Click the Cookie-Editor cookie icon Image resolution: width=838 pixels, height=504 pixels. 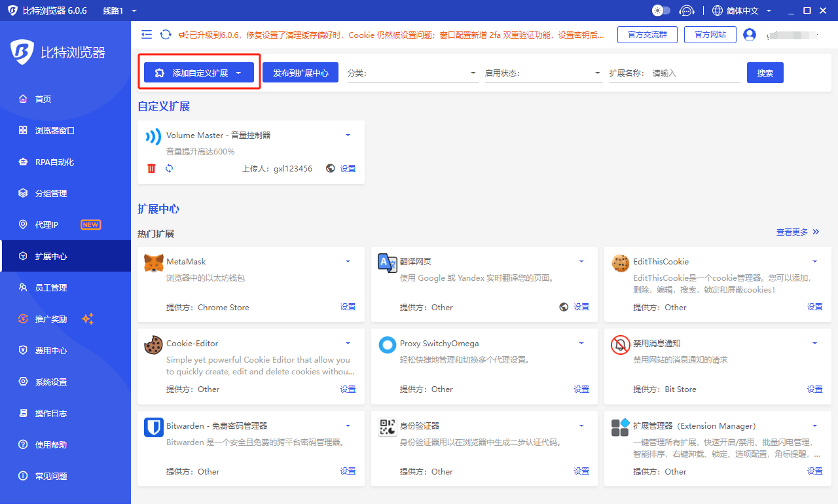(x=154, y=345)
